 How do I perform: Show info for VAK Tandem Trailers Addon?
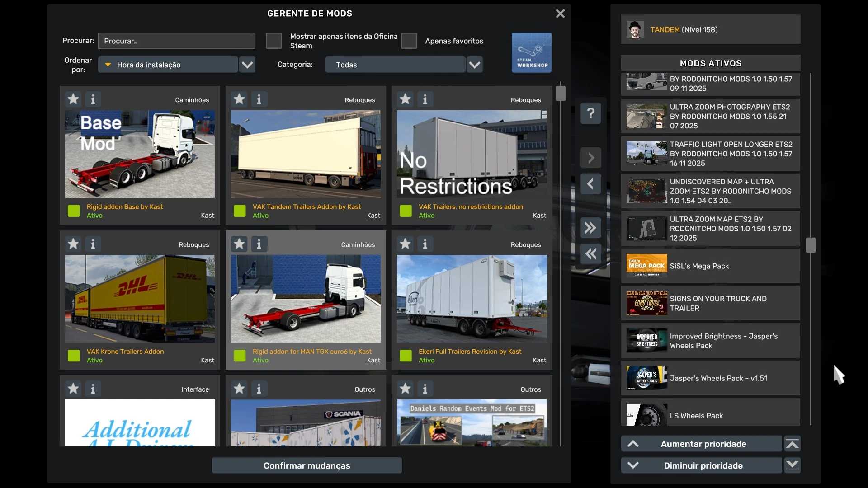point(259,99)
